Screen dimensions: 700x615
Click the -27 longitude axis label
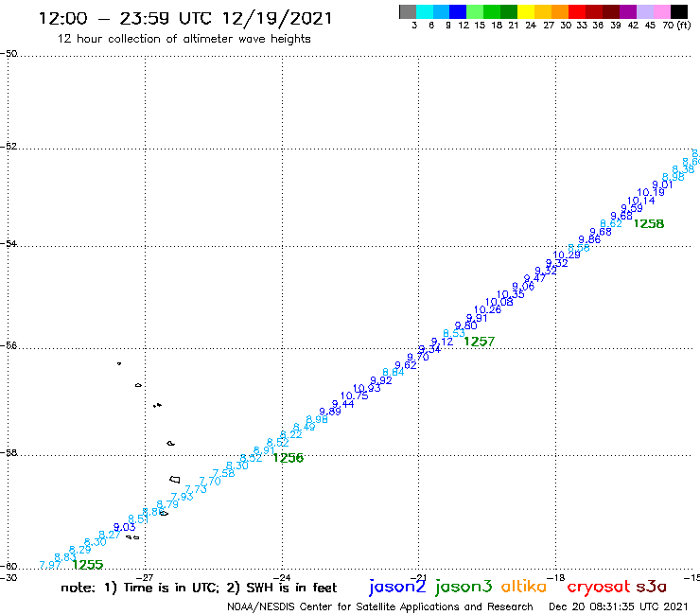click(145, 577)
